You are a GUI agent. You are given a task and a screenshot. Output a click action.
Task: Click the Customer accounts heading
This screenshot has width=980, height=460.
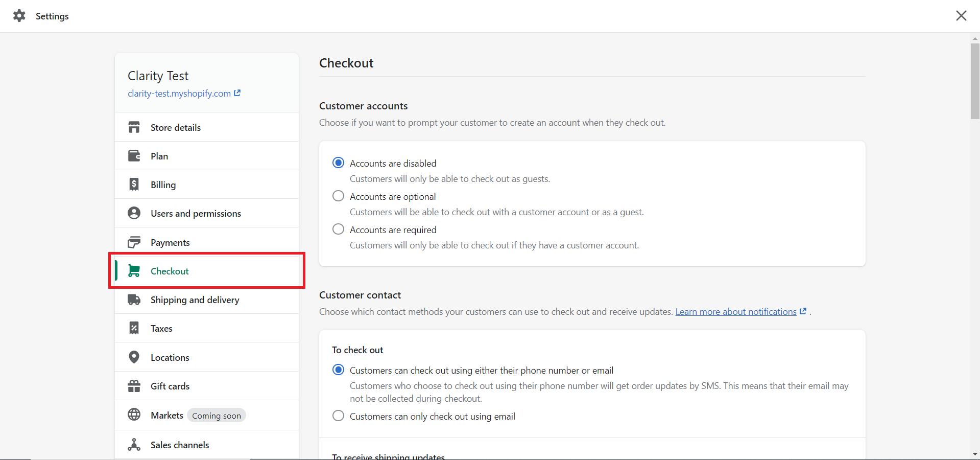pyautogui.click(x=364, y=106)
